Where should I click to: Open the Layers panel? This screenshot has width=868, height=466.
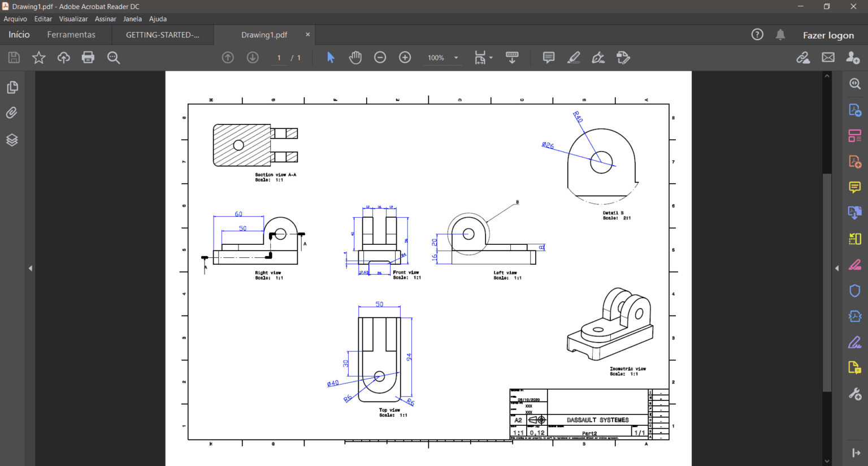click(12, 140)
